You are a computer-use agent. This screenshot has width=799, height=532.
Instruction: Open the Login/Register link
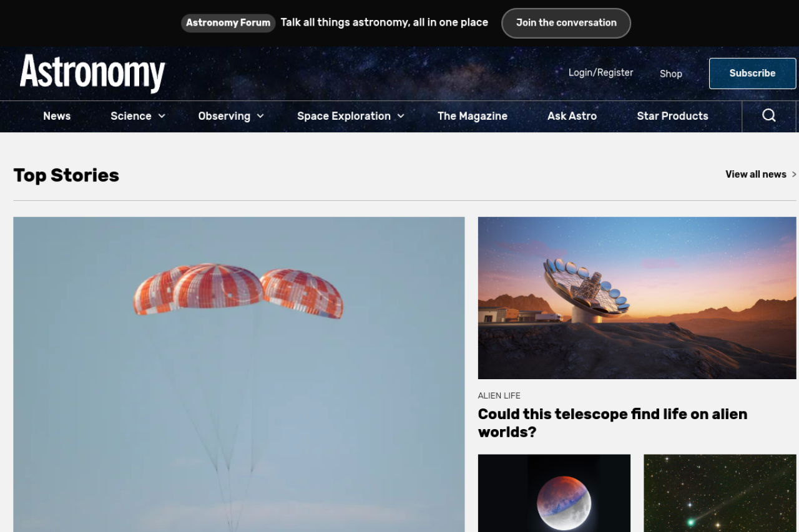(x=600, y=73)
